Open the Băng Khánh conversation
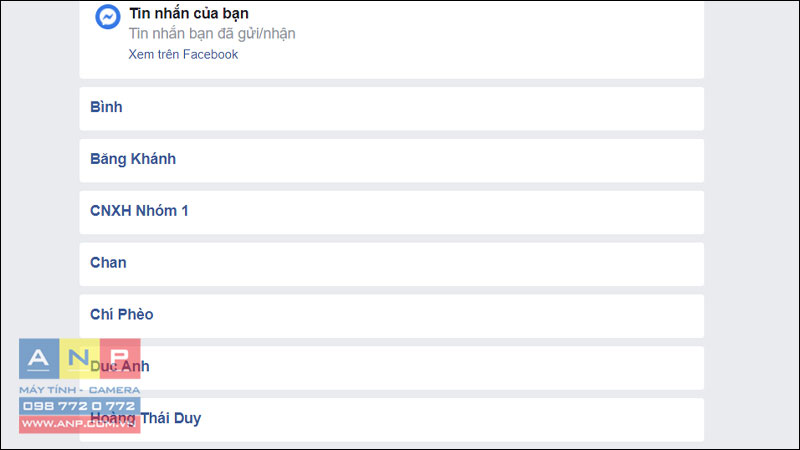This screenshot has width=800, height=450. click(x=391, y=160)
